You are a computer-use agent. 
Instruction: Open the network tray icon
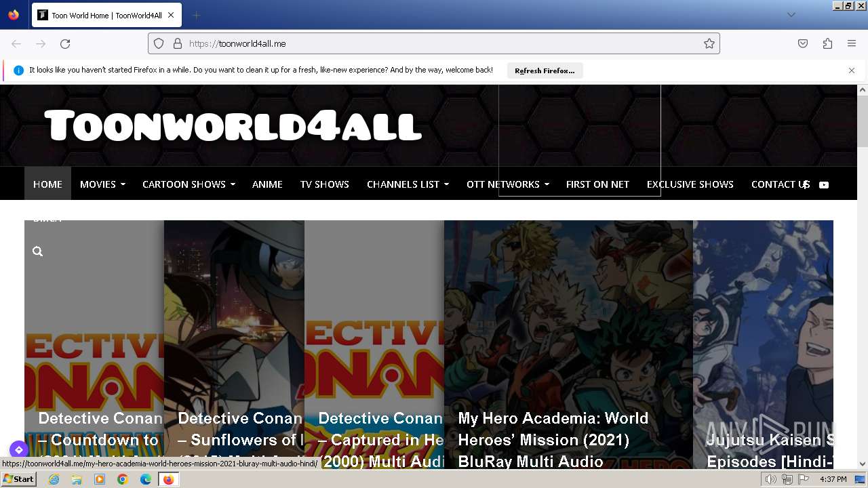click(787, 479)
